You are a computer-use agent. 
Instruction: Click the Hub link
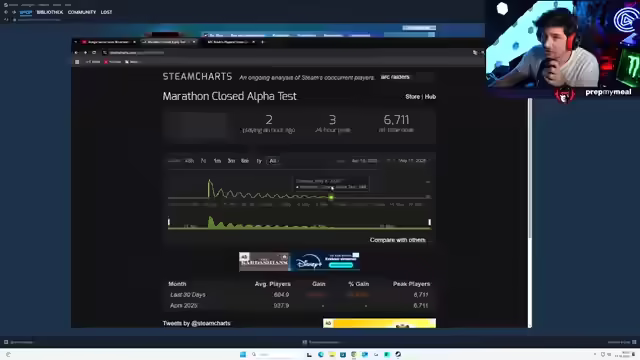click(430, 97)
